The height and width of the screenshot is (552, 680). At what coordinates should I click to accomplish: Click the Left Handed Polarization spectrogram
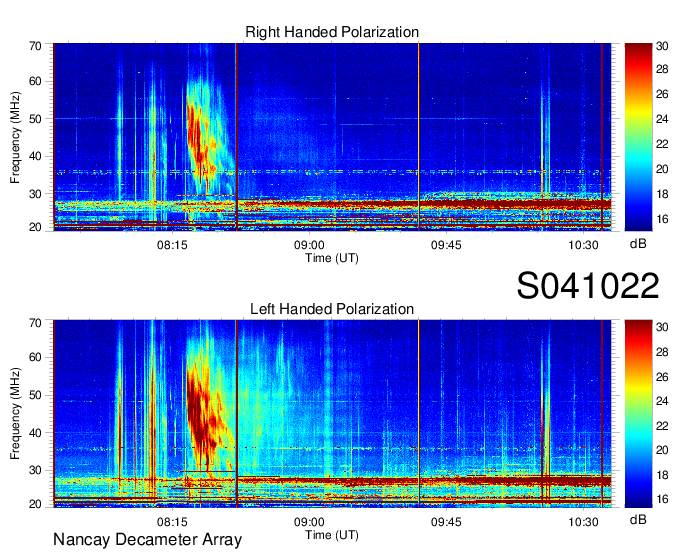[332, 414]
